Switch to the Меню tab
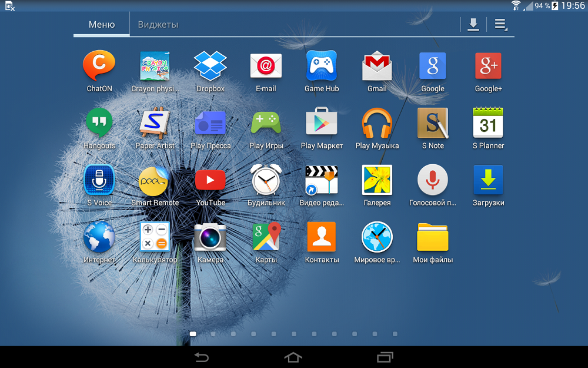 click(x=102, y=24)
